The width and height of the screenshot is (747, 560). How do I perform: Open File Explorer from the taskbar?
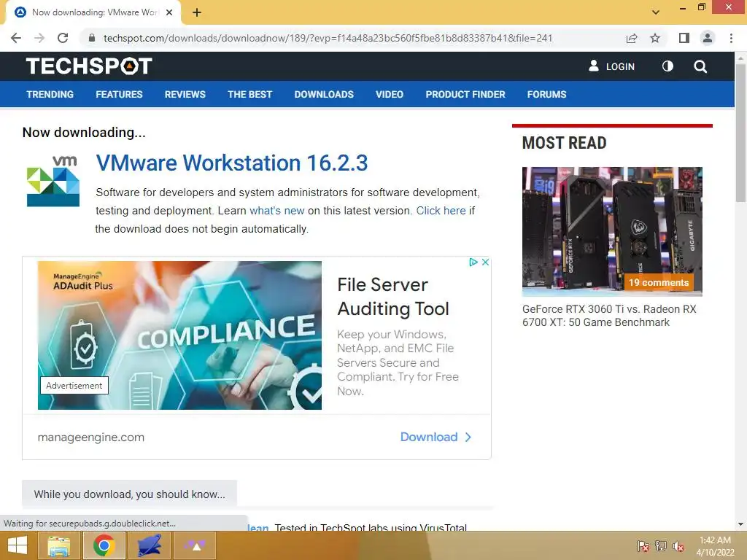pos(58,545)
